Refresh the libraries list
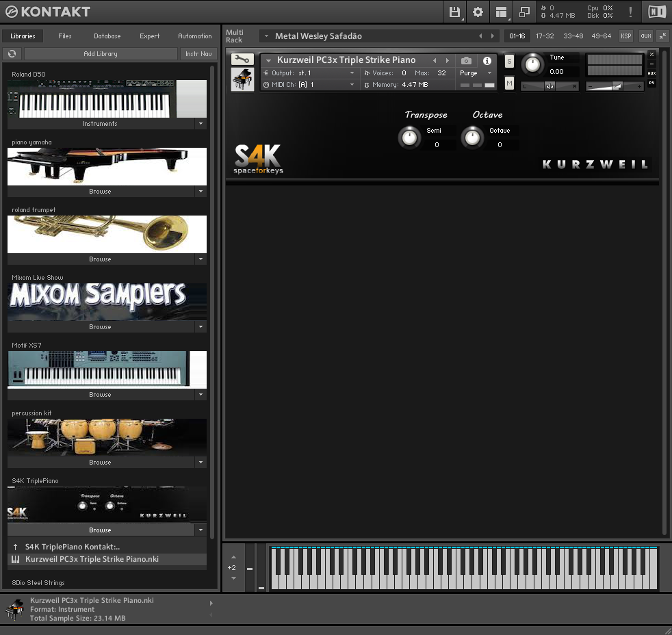 pyautogui.click(x=12, y=53)
